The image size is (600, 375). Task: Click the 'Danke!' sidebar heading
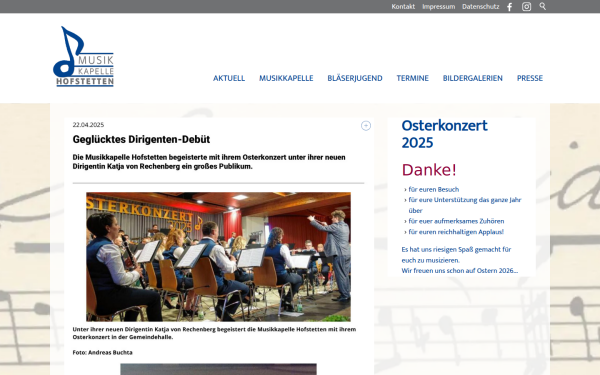(429, 170)
